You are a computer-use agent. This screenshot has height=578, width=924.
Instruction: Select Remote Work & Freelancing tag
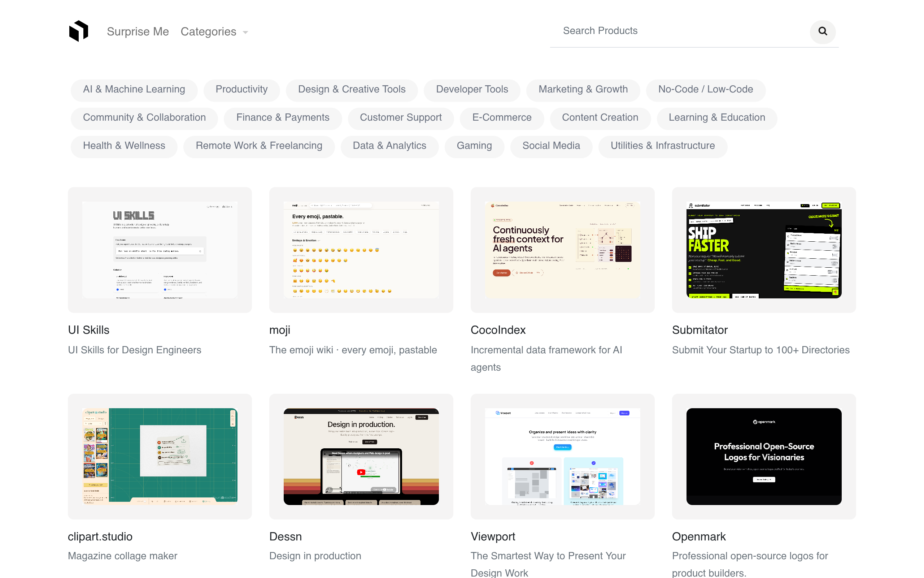[259, 146]
